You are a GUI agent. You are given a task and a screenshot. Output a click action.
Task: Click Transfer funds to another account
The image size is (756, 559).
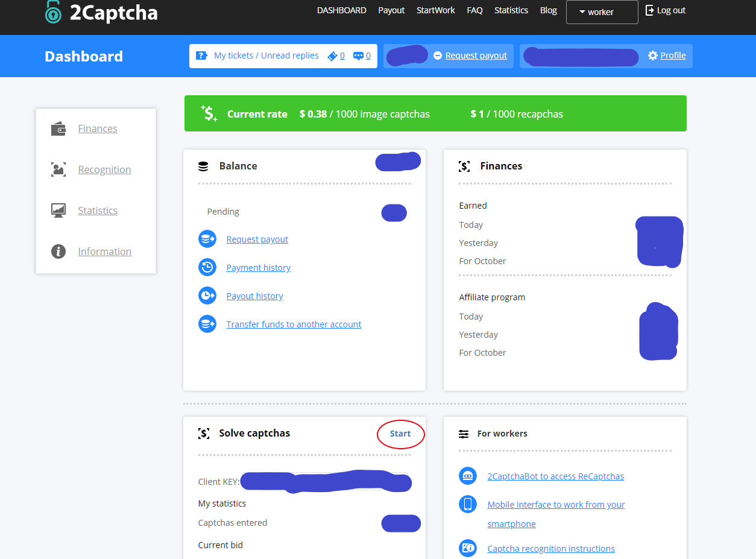[294, 324]
